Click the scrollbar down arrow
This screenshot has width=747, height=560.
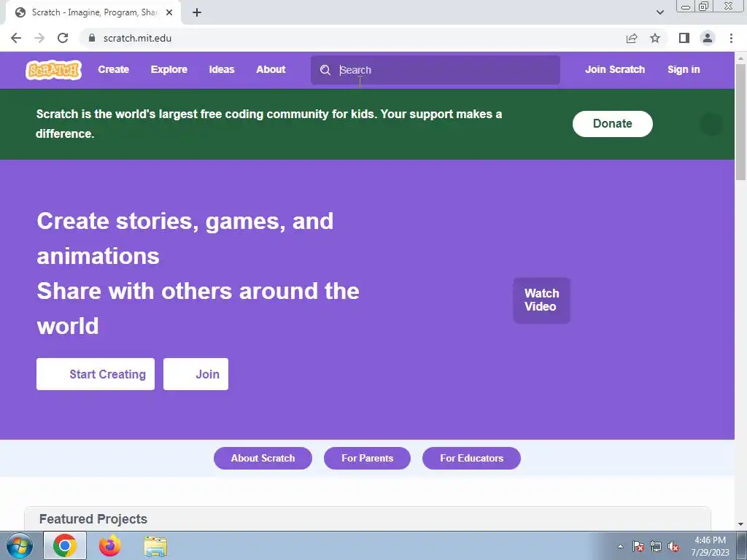tap(741, 524)
